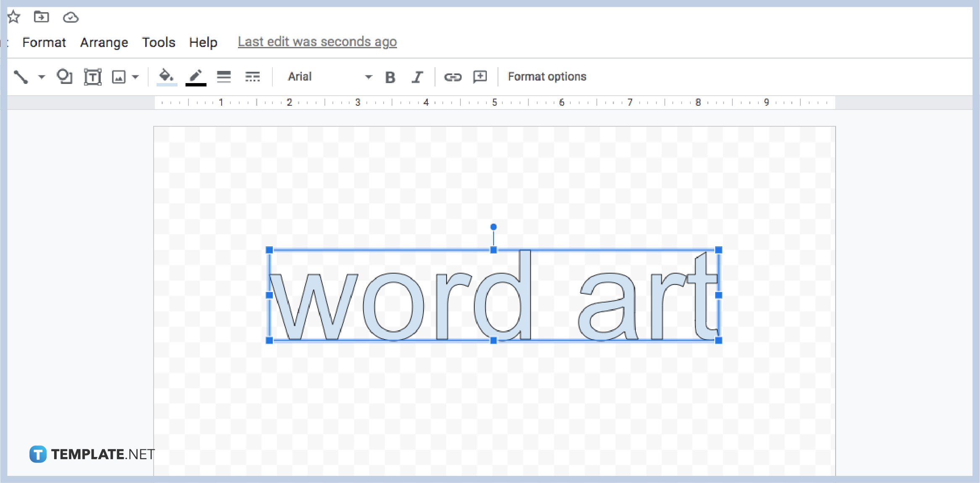Screen dimensions: 980x483
Task: Select the Shape tool
Action: tap(64, 76)
